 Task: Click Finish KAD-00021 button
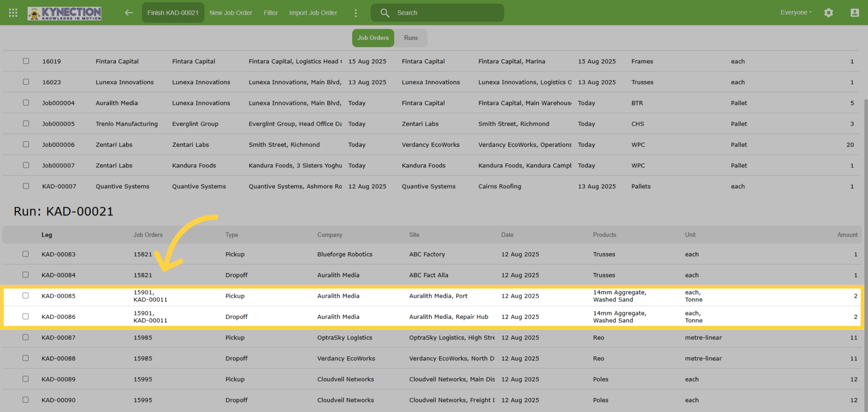[x=173, y=13]
